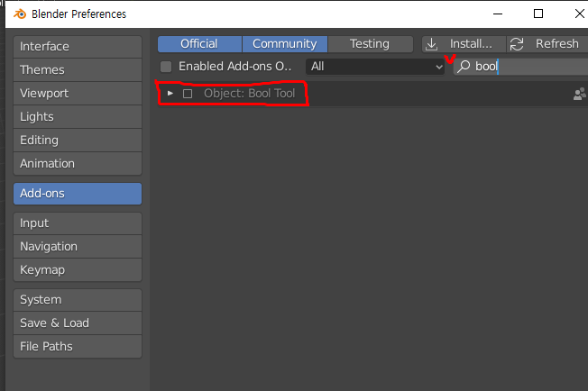This screenshot has height=391, width=588.
Task: Open the Viewport preferences section
Action: 78,94
